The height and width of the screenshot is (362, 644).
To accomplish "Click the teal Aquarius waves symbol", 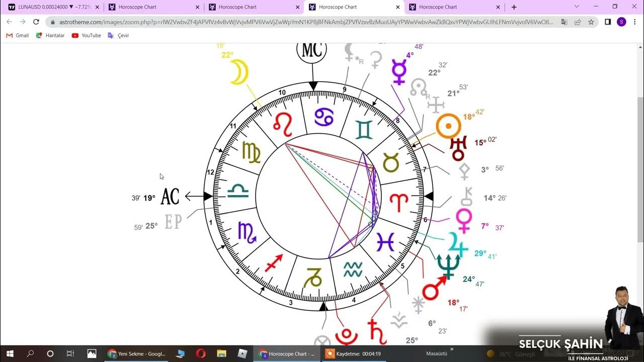I will (x=353, y=269).
